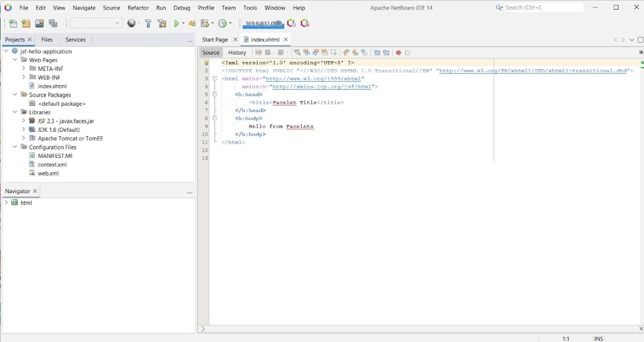Build the project using the hammer icon
The width and height of the screenshot is (644, 342).
pyautogui.click(x=148, y=23)
